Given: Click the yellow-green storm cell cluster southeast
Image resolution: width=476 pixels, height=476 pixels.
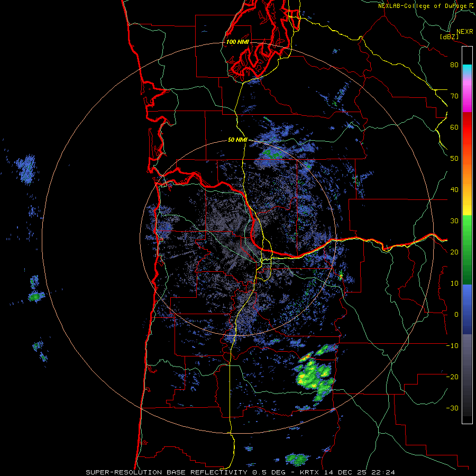Looking at the screenshot, I should 316,375.
